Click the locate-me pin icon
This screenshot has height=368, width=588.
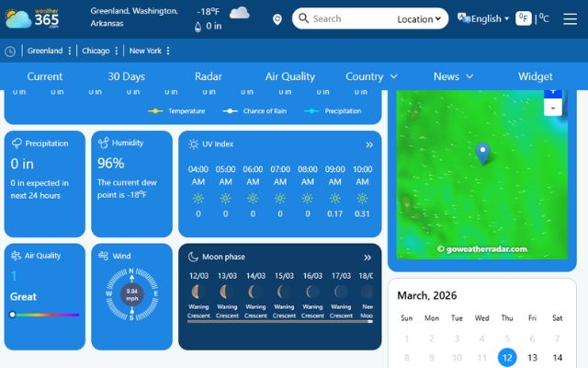(x=277, y=19)
